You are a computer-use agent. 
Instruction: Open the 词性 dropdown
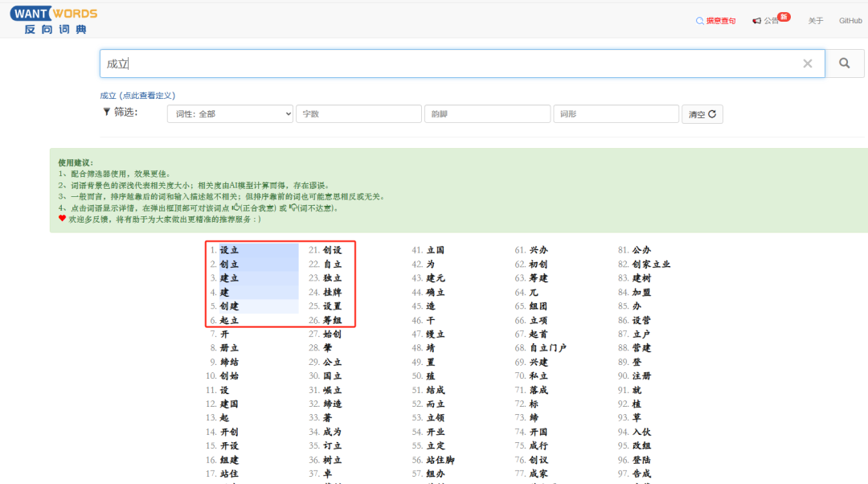click(231, 114)
